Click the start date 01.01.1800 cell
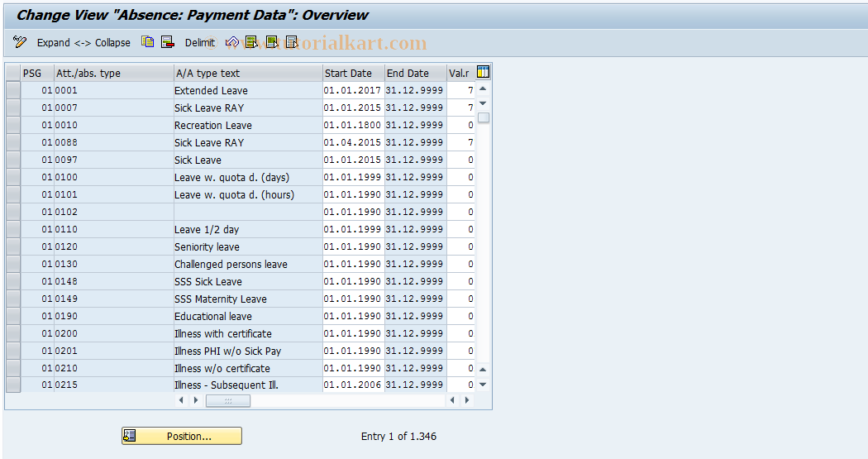The image size is (868, 459). (x=353, y=125)
